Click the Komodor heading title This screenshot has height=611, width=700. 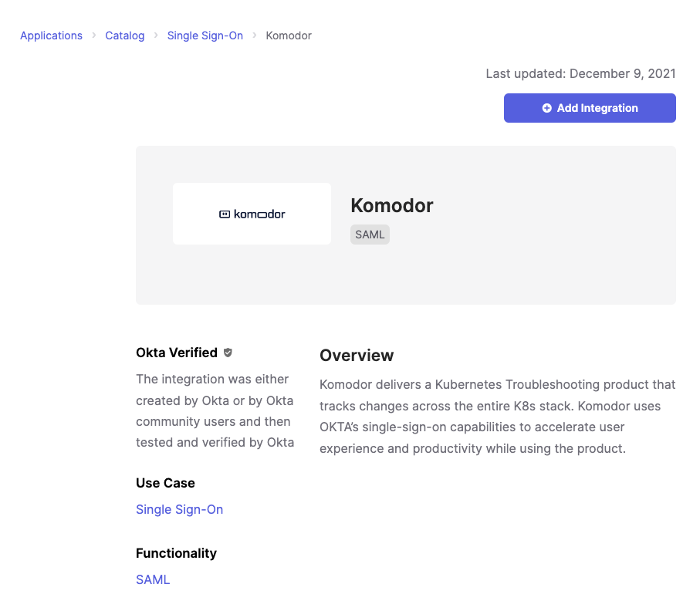tap(392, 206)
